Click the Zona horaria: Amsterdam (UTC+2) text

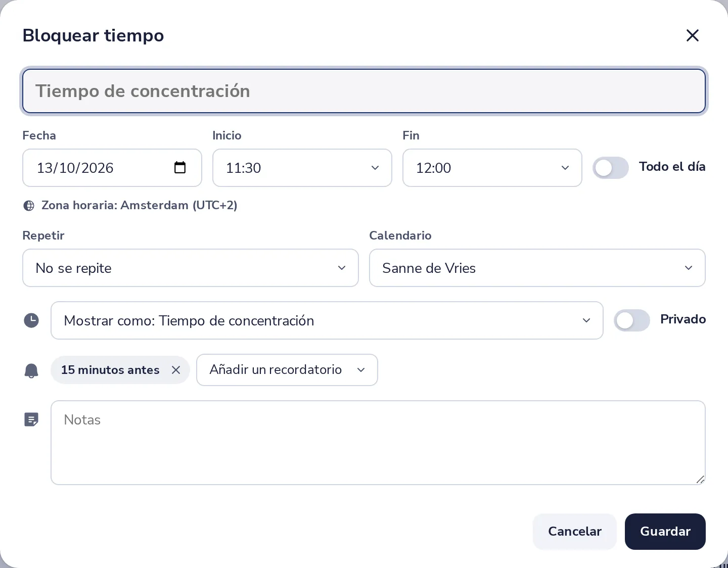click(140, 205)
